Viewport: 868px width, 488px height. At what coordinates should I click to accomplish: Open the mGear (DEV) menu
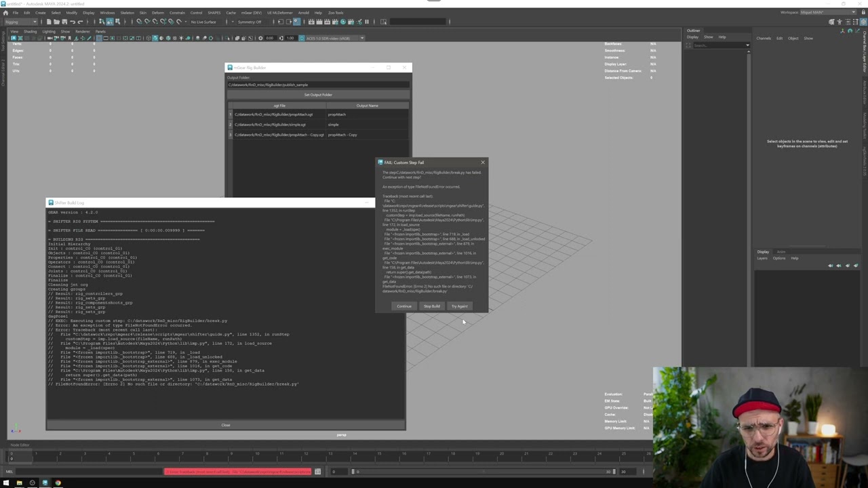click(251, 12)
